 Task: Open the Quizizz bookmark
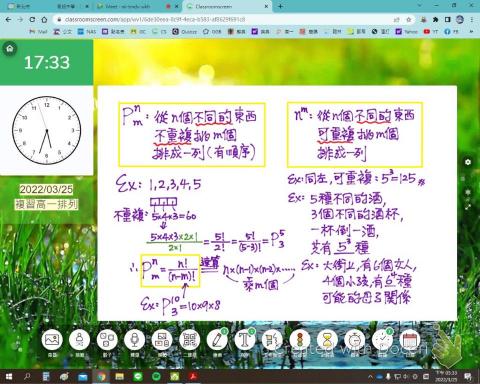pyautogui.click(x=184, y=31)
